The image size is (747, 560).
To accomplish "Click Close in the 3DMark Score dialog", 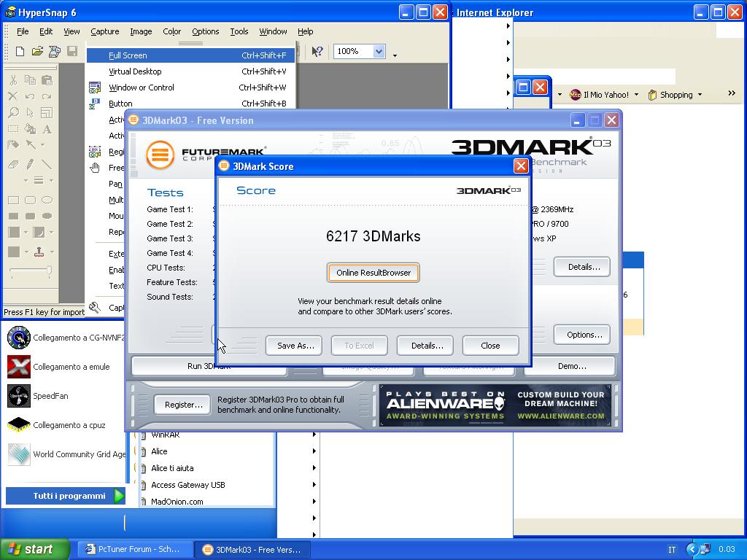I will pos(491,346).
